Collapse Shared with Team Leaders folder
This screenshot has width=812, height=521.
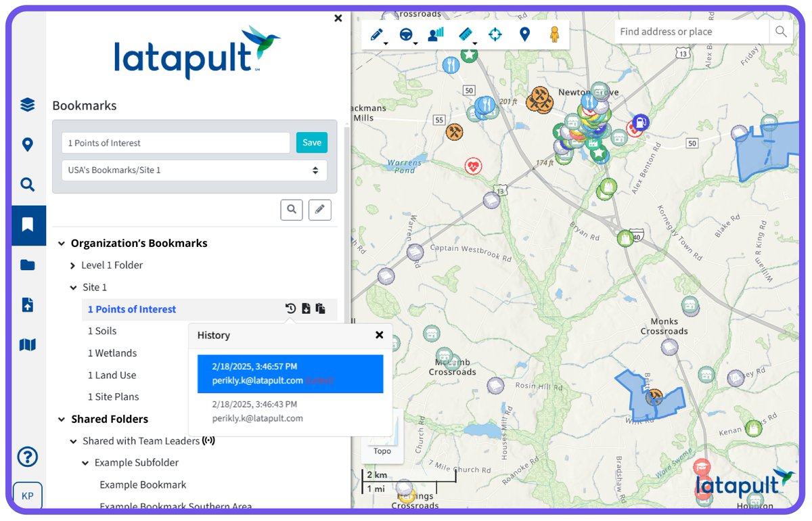point(73,441)
